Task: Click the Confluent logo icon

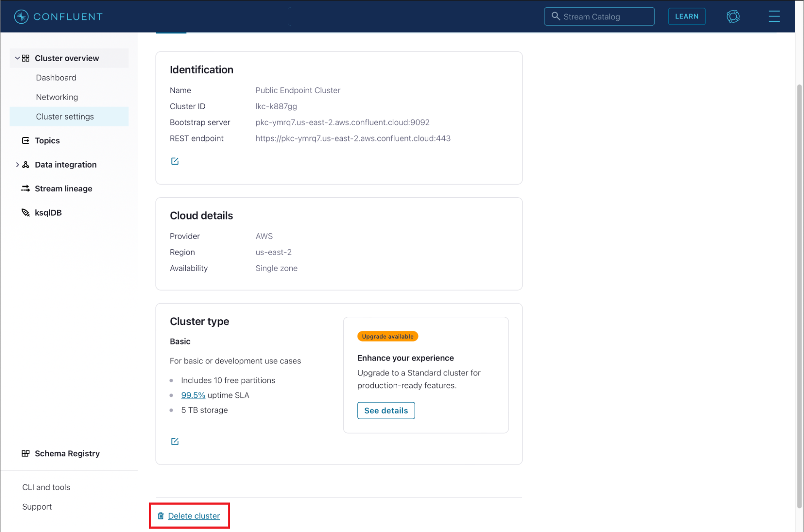Action: pyautogui.click(x=21, y=16)
